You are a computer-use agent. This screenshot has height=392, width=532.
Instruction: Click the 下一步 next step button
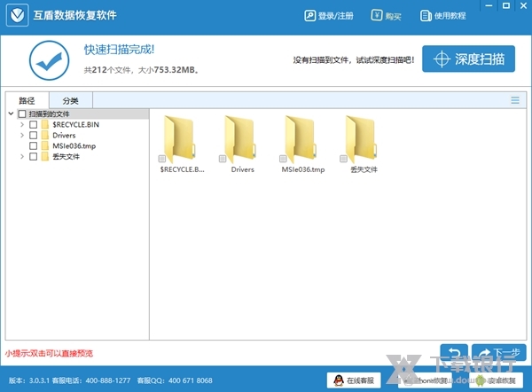tap(498, 353)
